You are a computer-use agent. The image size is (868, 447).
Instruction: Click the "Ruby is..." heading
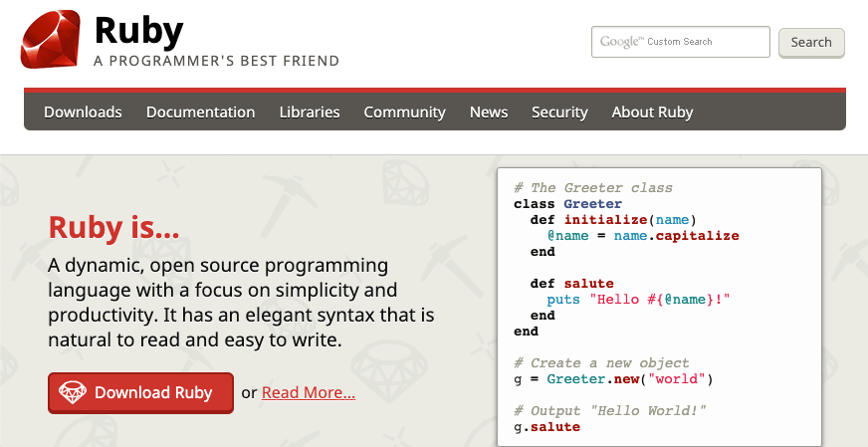[x=114, y=227]
